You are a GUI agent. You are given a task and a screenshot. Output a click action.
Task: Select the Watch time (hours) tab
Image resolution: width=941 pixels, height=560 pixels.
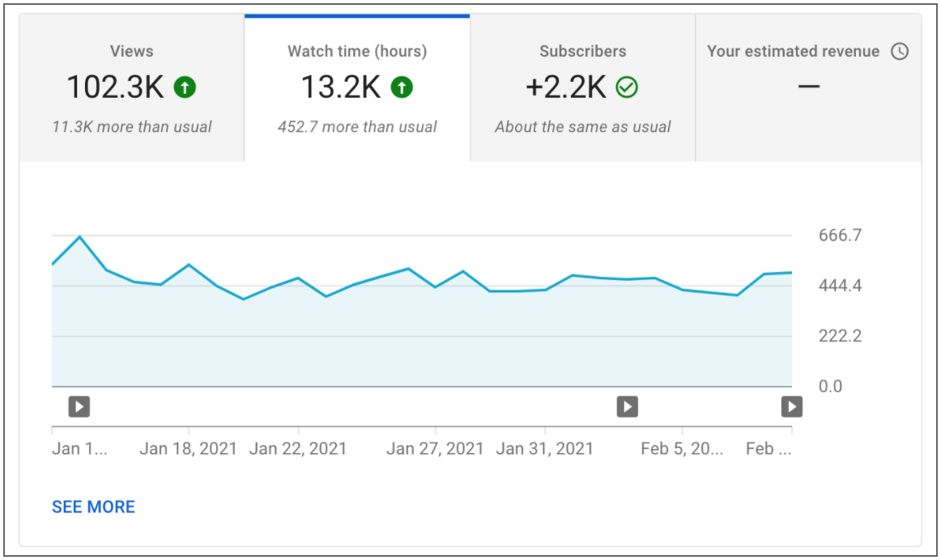[x=357, y=87]
